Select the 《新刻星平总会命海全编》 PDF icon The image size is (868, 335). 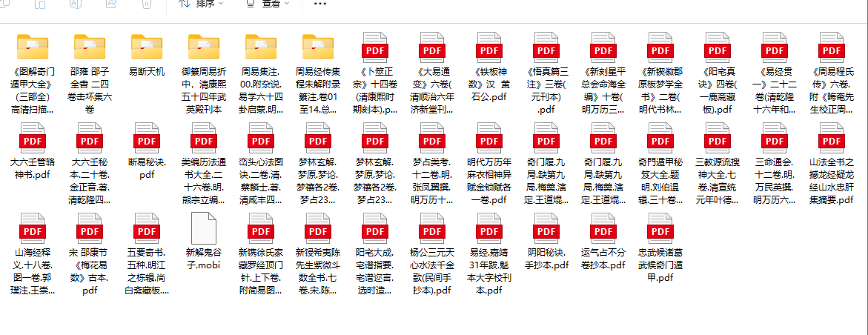point(605,47)
